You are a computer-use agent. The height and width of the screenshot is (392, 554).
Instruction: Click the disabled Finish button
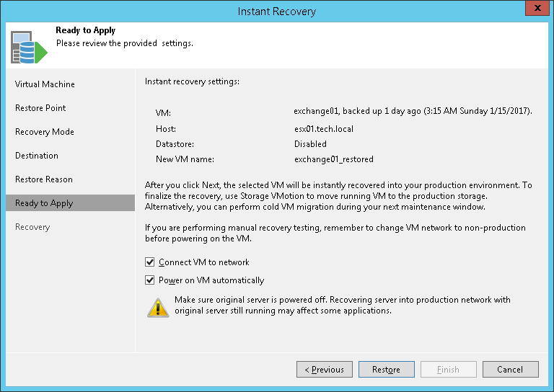tap(448, 370)
